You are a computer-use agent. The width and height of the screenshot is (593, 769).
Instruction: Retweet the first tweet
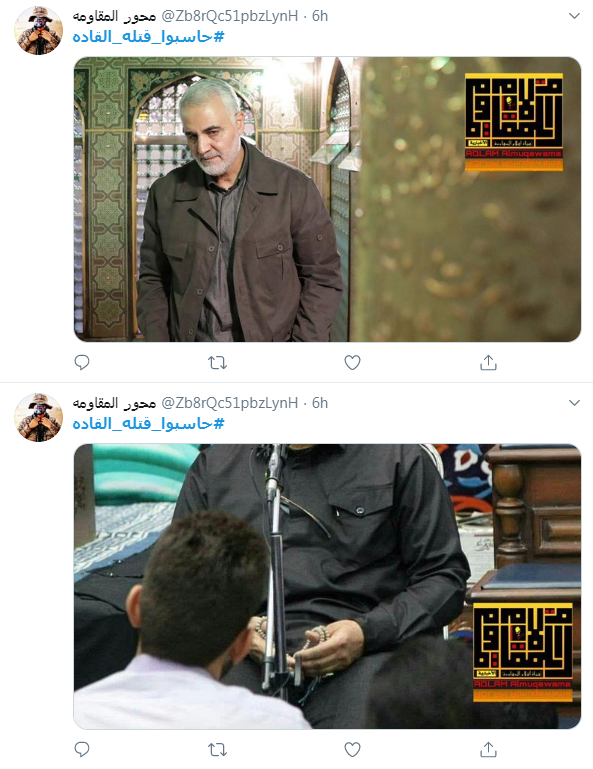coord(217,363)
